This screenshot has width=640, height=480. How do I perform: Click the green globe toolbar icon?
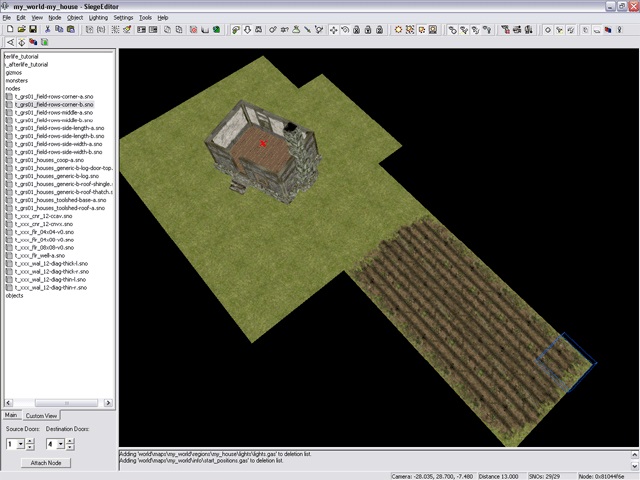point(216,29)
